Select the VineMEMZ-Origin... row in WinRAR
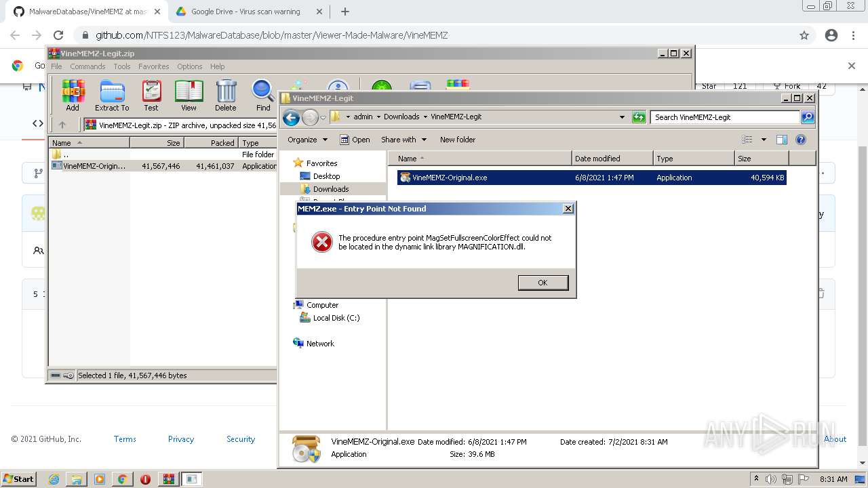Screen dimensions: 868x488 163,166
